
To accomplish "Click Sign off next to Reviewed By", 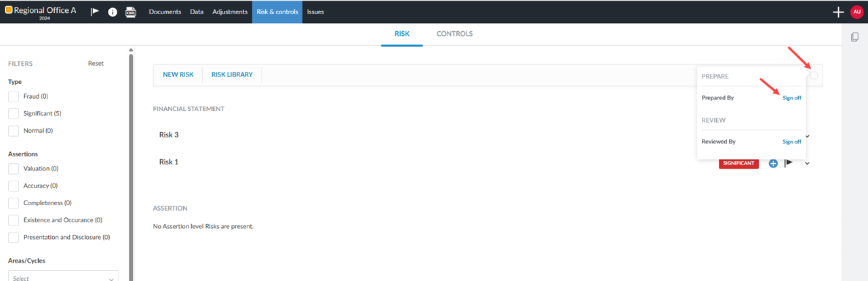I will tap(792, 142).
